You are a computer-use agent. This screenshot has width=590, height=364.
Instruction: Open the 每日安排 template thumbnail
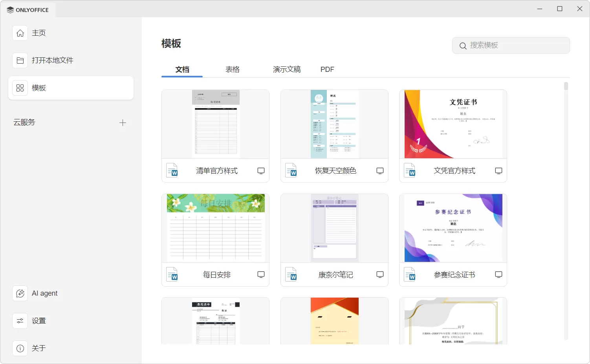click(215, 228)
